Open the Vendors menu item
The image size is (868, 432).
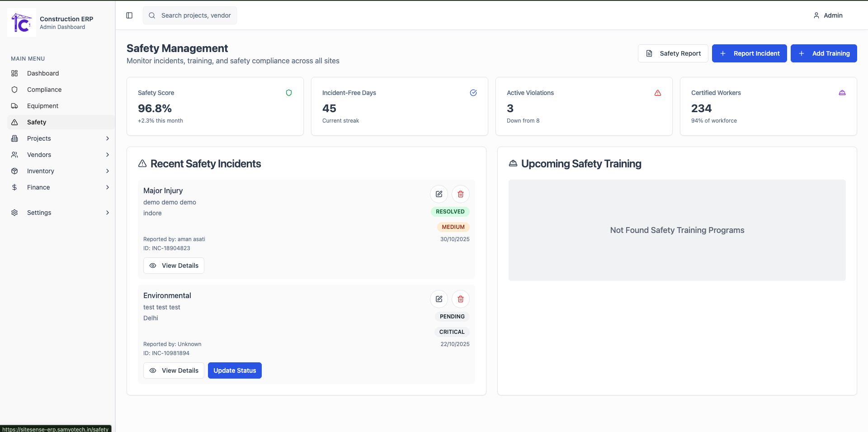click(x=61, y=155)
